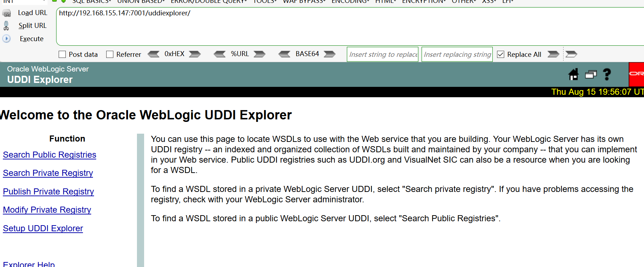This screenshot has height=267, width=644.
Task: Open the ENCODING dropdown menu
Action: (x=350, y=2)
